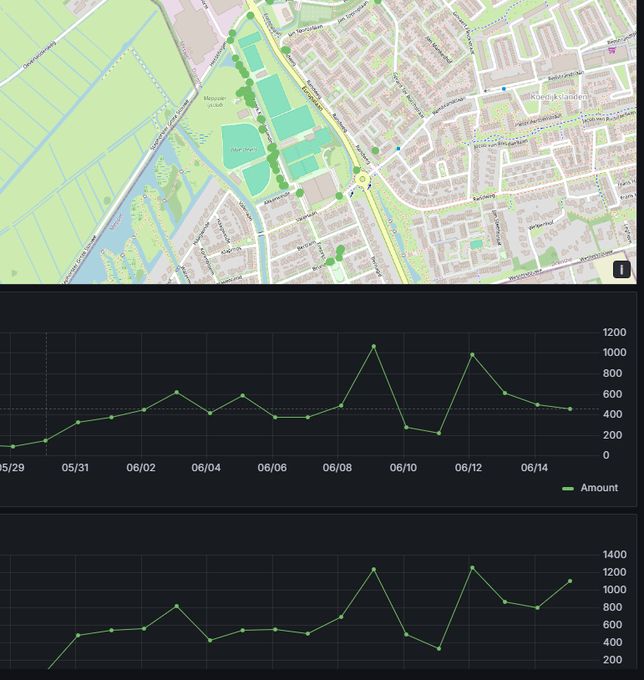Click the roundabout center icon on the map
644x680 pixels.
(x=362, y=179)
